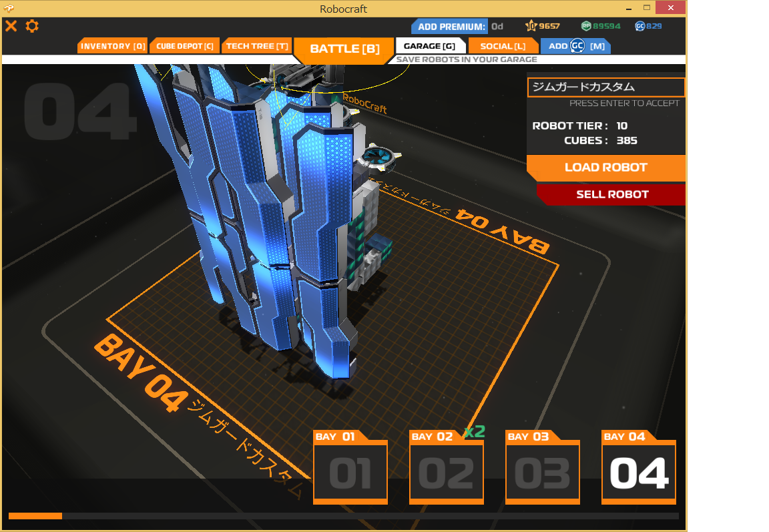Screen dimensions: 769x532
Task: Click the orange progress bar at bottom
Action: 35,516
